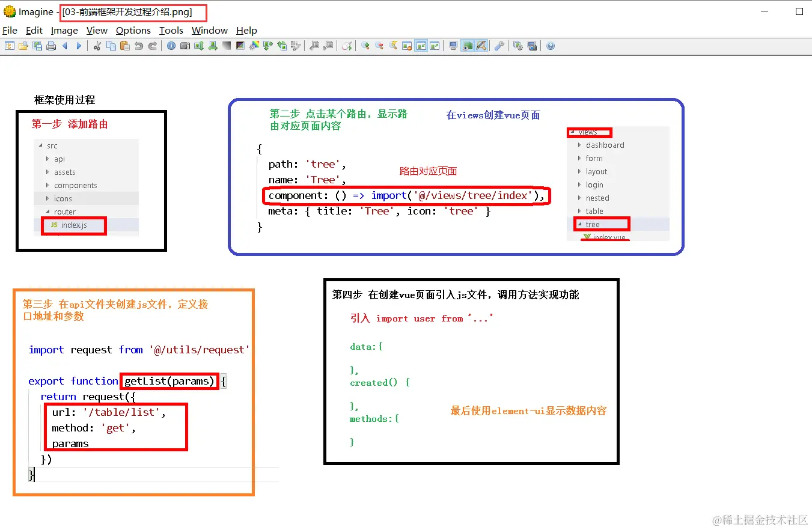Zoom out with the minus magnifier icon
The width and height of the screenshot is (812, 530).
coord(379,46)
